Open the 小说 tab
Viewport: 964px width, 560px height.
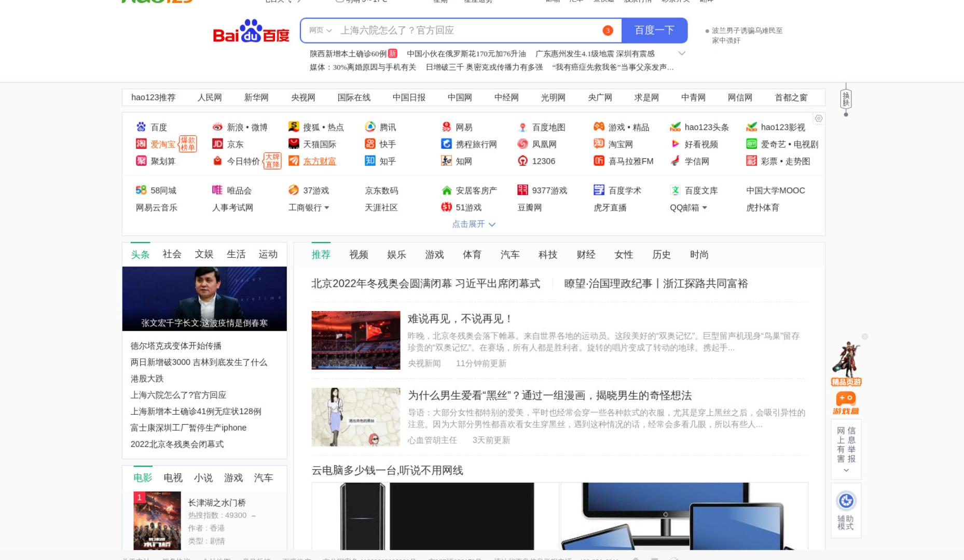click(203, 478)
